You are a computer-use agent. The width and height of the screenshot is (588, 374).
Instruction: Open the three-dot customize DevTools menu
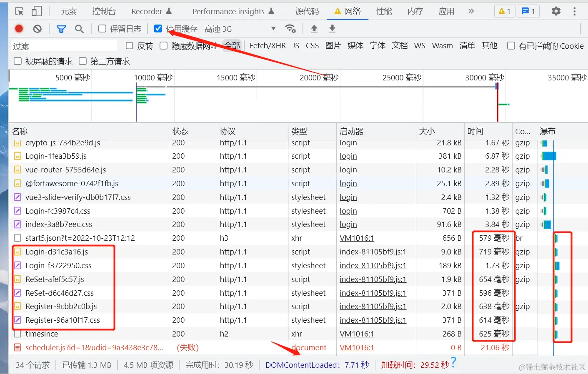[x=574, y=11]
